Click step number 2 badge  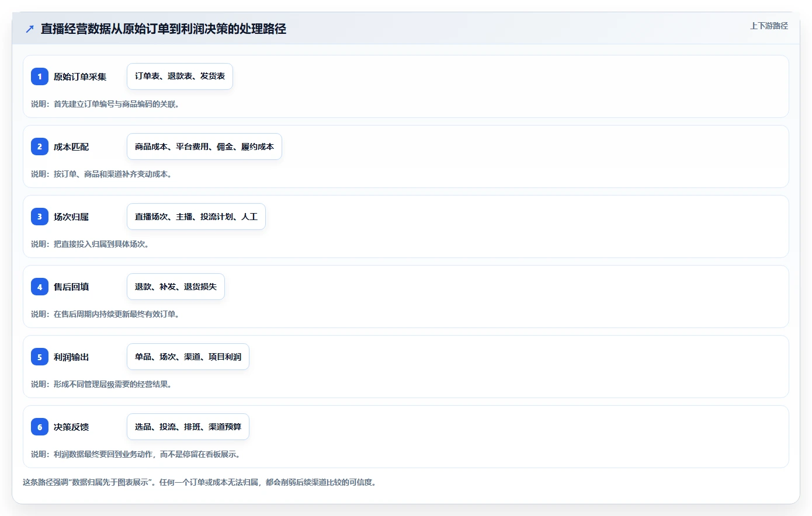pyautogui.click(x=40, y=147)
